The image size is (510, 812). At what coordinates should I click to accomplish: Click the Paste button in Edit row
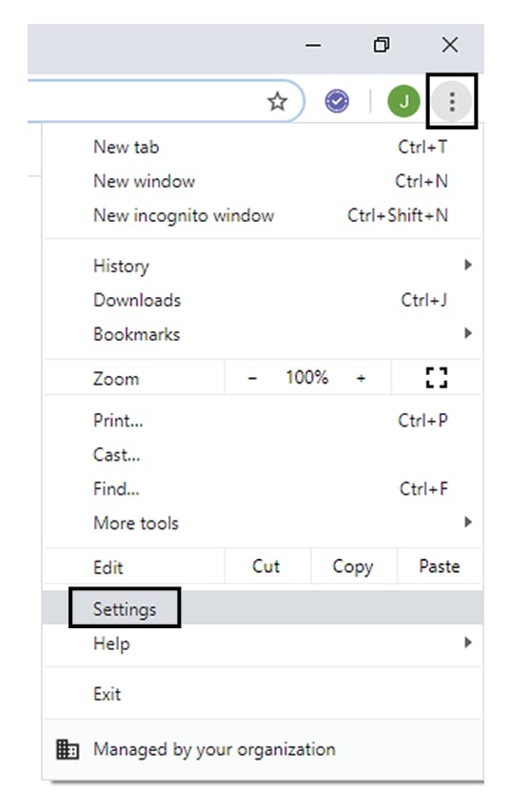point(439,566)
